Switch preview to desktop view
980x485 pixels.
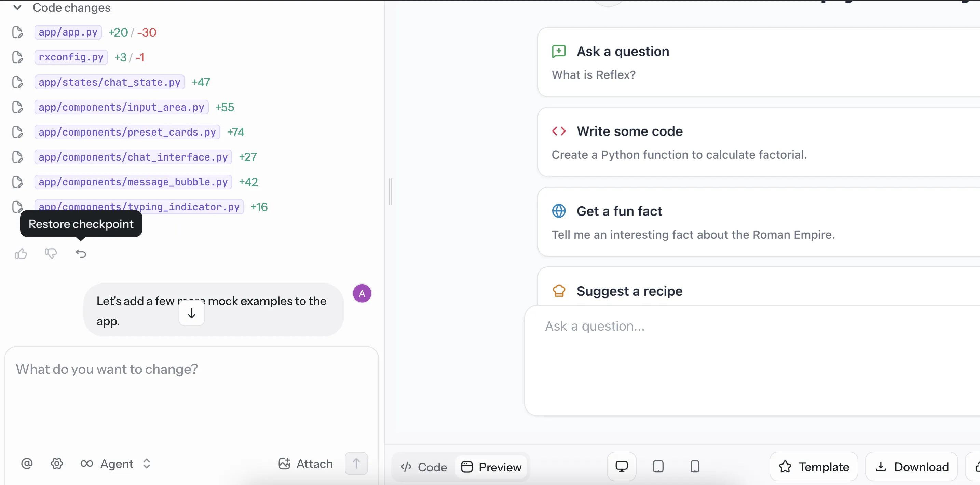[x=621, y=466]
